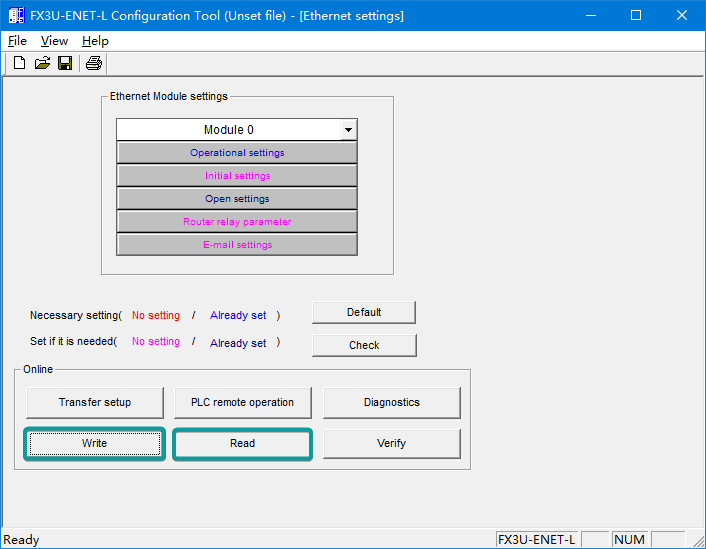Click the application icon in title bar
This screenshot has width=706, height=549.
click(16, 15)
